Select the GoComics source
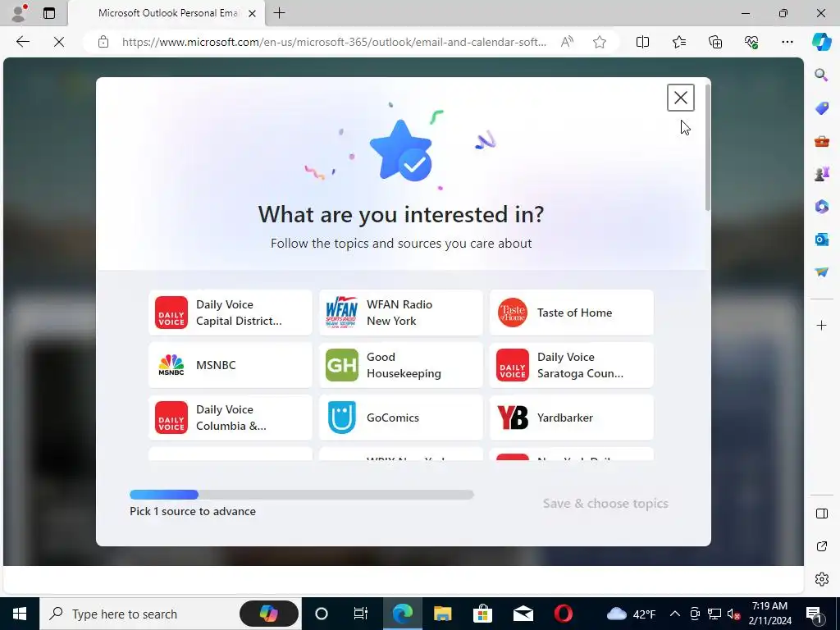The width and height of the screenshot is (840, 630). 400,418
